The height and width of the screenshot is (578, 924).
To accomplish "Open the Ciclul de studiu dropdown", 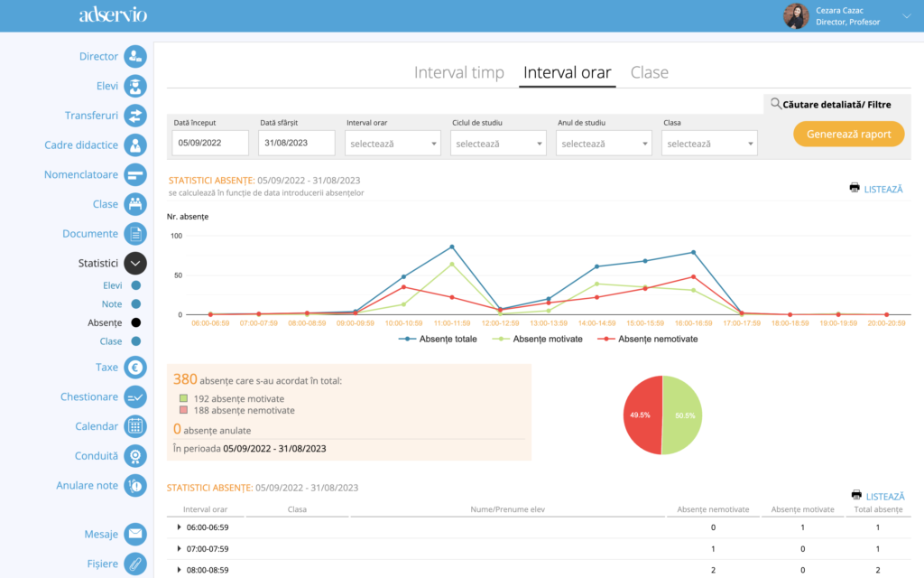I will (x=499, y=144).
